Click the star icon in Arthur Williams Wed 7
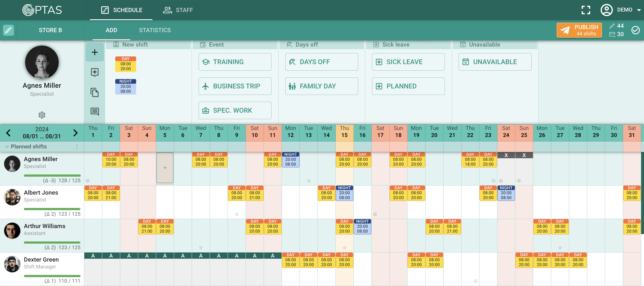The width and height of the screenshot is (644, 286). (201, 248)
